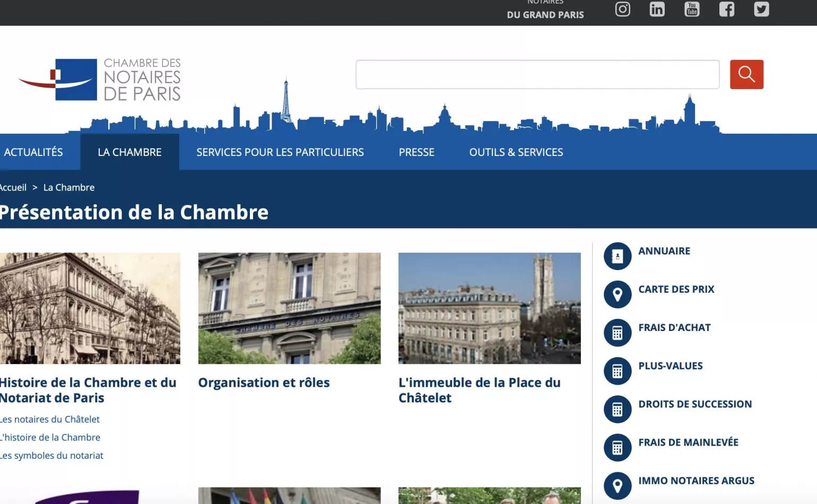
Task: Click the Chambre des Notaires de Paris logo
Action: pyautogui.click(x=99, y=79)
